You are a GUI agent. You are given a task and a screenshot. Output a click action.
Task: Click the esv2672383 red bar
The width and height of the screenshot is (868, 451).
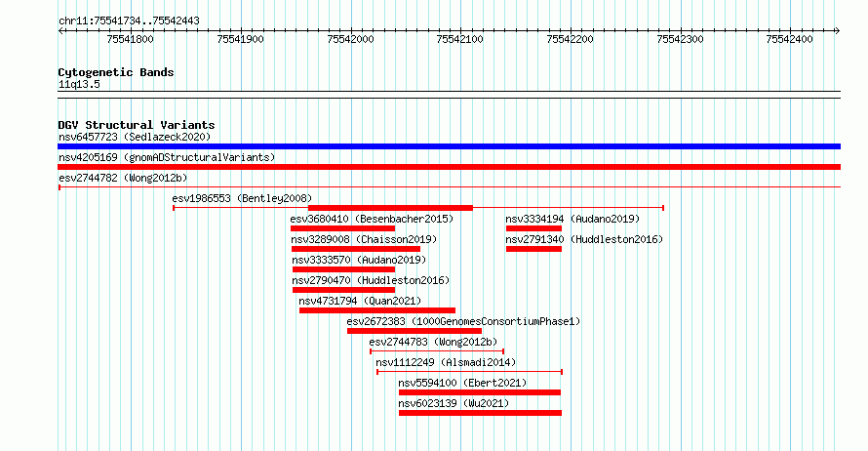click(x=414, y=331)
